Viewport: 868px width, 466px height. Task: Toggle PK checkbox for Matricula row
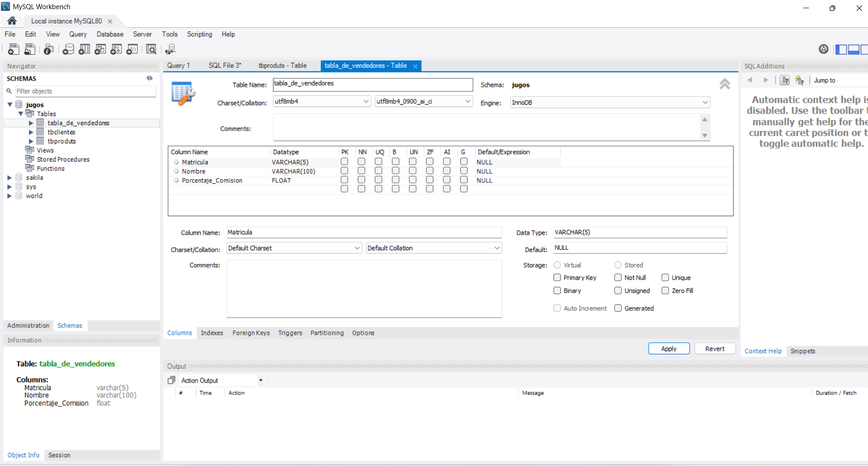pos(345,162)
